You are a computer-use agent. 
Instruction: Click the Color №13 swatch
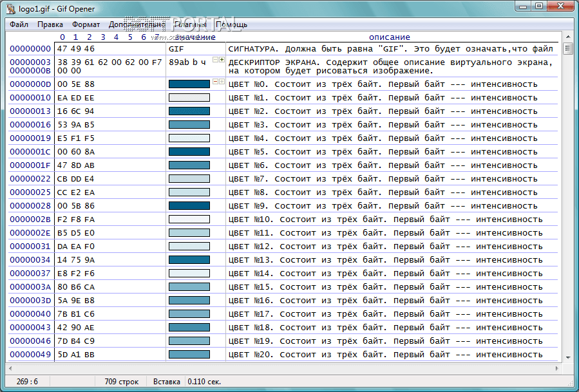tap(189, 260)
